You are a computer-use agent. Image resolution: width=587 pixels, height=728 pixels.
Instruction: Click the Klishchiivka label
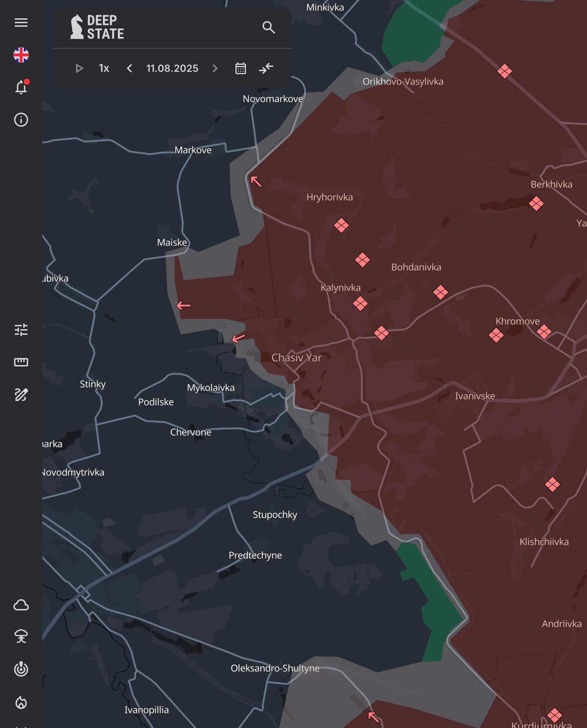click(544, 542)
